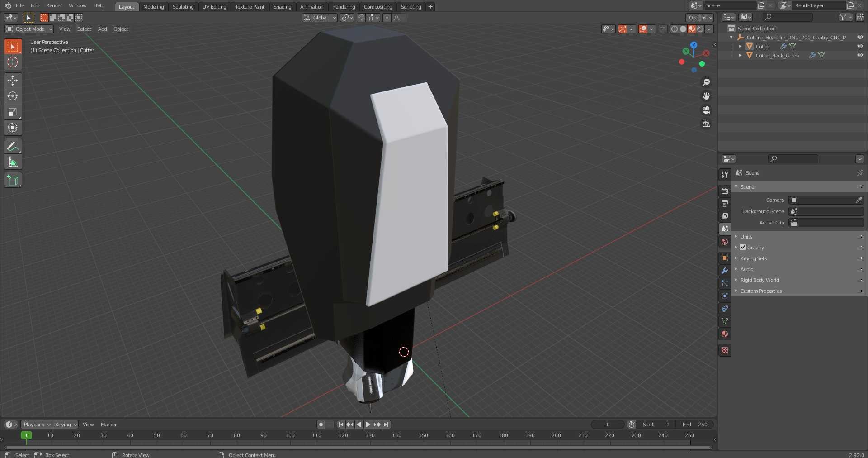Select the Move tool in the toolbar
Image resolution: width=868 pixels, height=458 pixels.
[x=13, y=80]
